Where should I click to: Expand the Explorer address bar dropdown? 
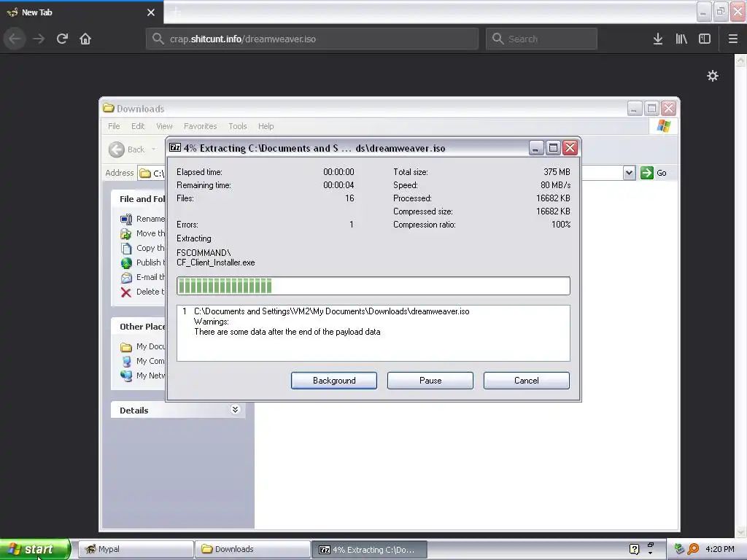click(x=629, y=173)
